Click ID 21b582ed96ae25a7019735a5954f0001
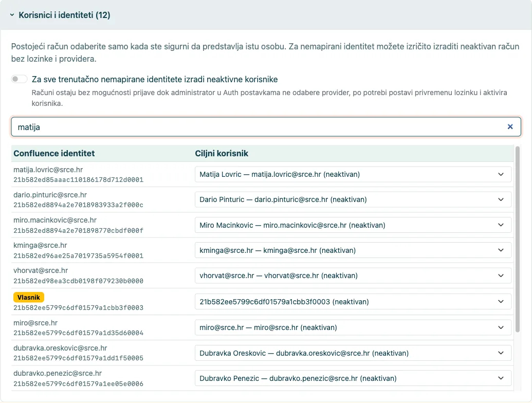 (78, 255)
